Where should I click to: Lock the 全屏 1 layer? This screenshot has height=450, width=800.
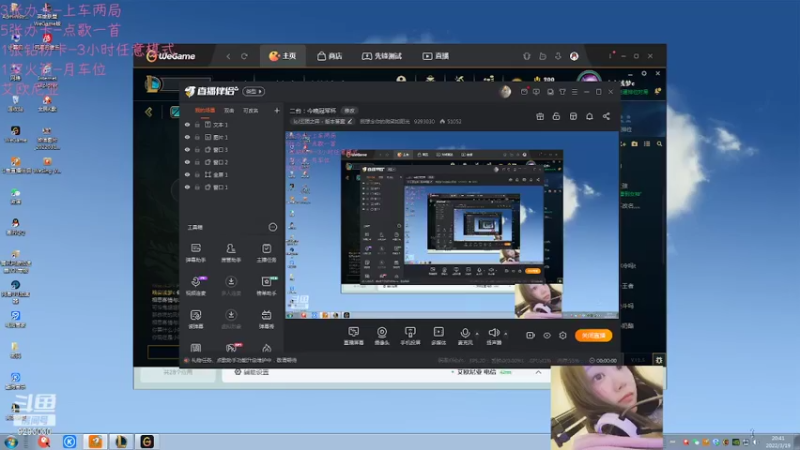(x=197, y=174)
